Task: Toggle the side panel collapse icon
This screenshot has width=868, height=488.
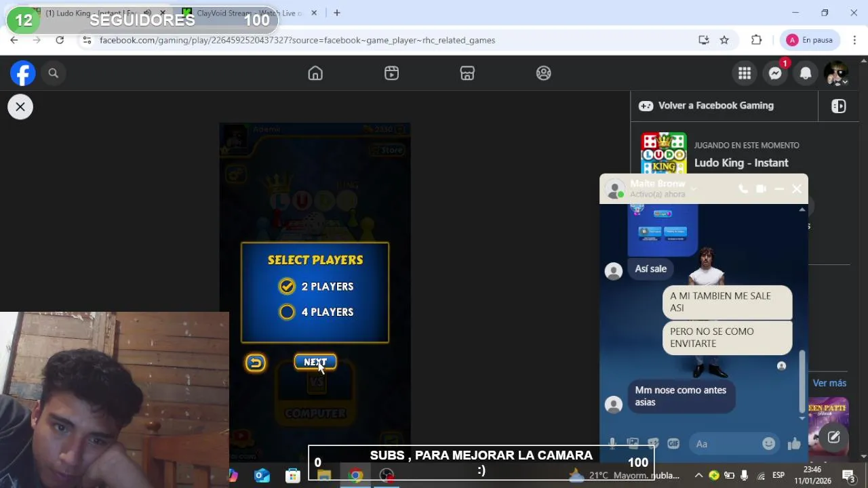Action: pyautogui.click(x=839, y=106)
